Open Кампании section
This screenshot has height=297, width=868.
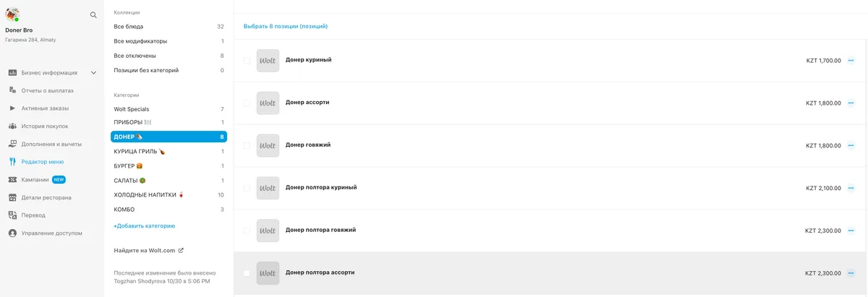(x=35, y=179)
